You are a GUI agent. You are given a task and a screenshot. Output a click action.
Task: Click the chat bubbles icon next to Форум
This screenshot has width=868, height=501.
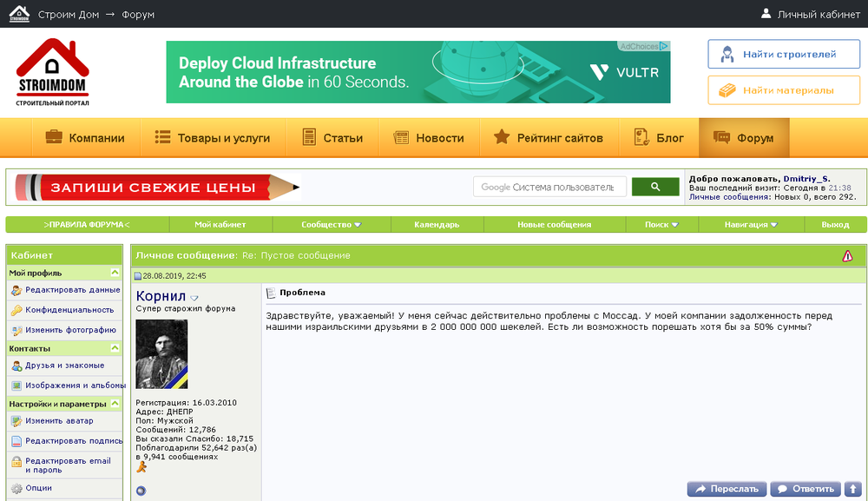click(721, 137)
